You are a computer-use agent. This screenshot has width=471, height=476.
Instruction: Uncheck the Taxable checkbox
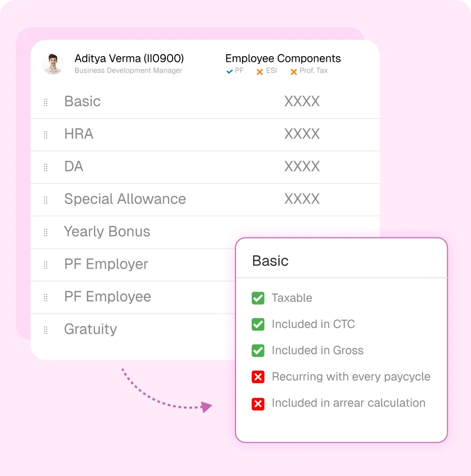258,298
